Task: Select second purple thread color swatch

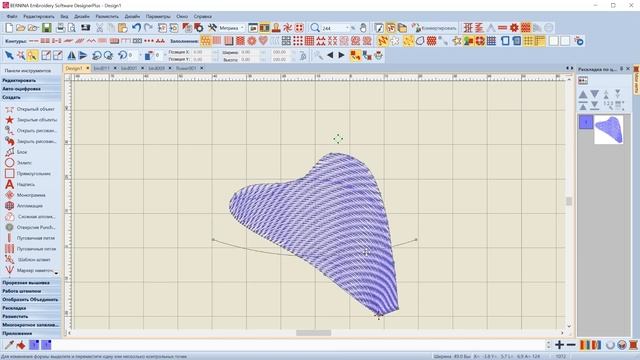Action: [x=46, y=345]
